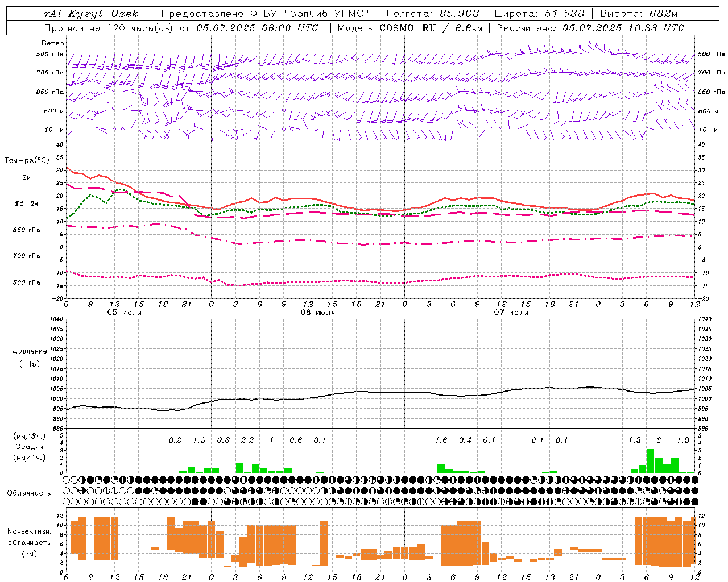This screenshot has height=582, width=728.
Task: Click the 3-hour precipitation value 1.9
Action: click(683, 440)
